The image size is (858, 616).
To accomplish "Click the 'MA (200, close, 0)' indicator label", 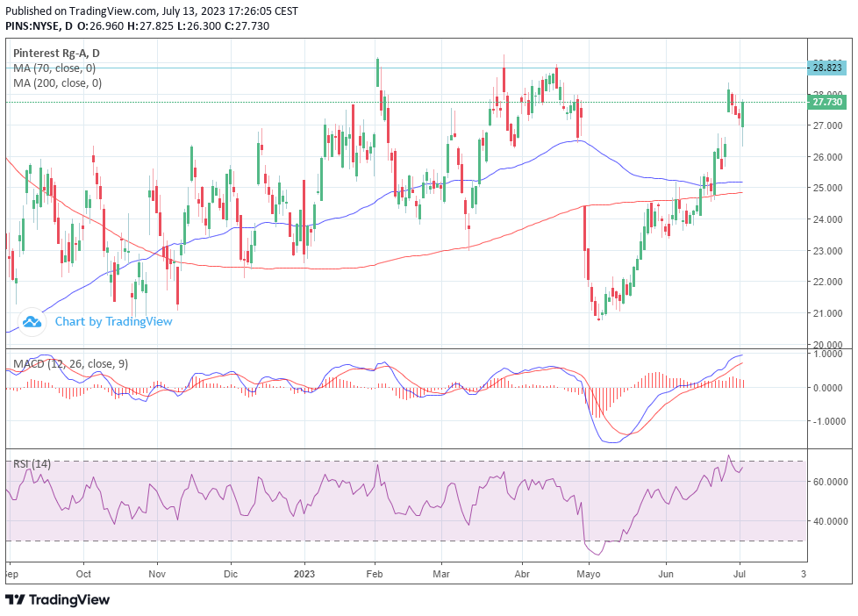I will (x=57, y=83).
